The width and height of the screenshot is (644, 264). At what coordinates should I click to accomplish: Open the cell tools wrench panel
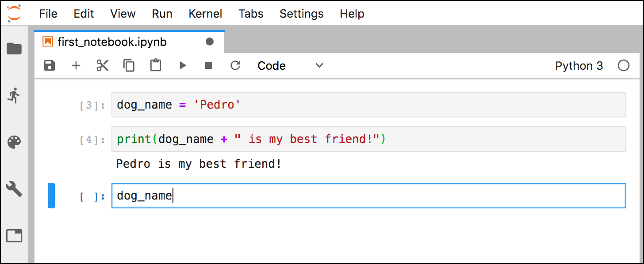pos(15,189)
